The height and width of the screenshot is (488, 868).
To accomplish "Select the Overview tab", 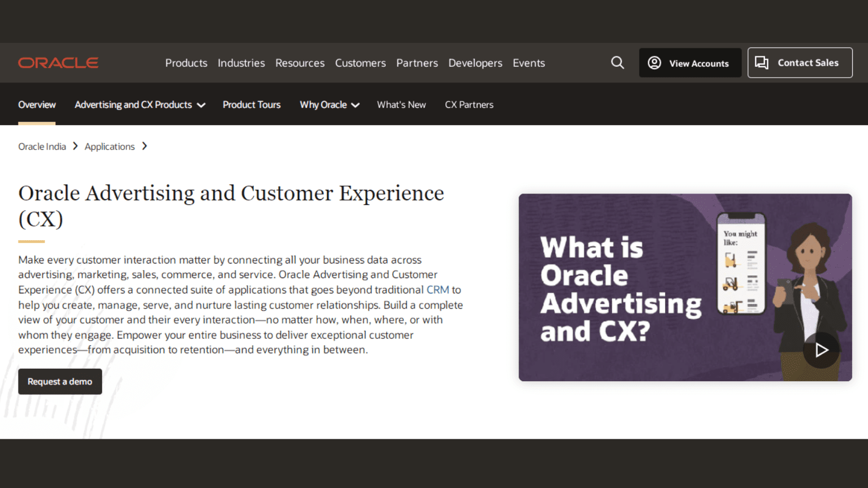I will (x=37, y=105).
